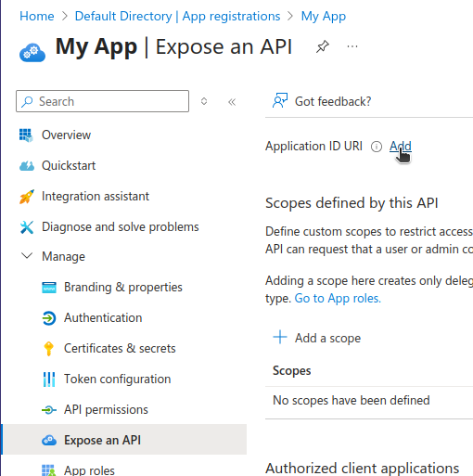Click the Authentication arrow icon
Screen dimensions: 473x476
[x=49, y=318]
